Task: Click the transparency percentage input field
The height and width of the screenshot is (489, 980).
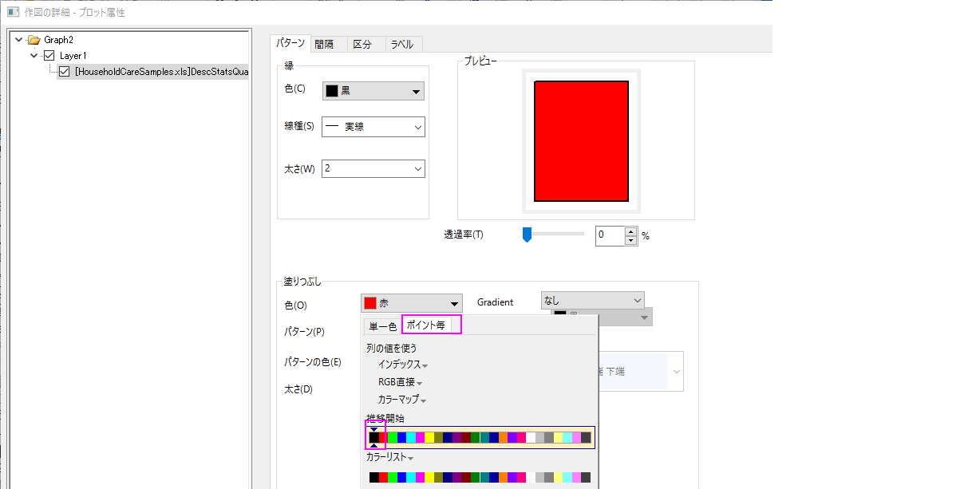Action: pos(610,235)
